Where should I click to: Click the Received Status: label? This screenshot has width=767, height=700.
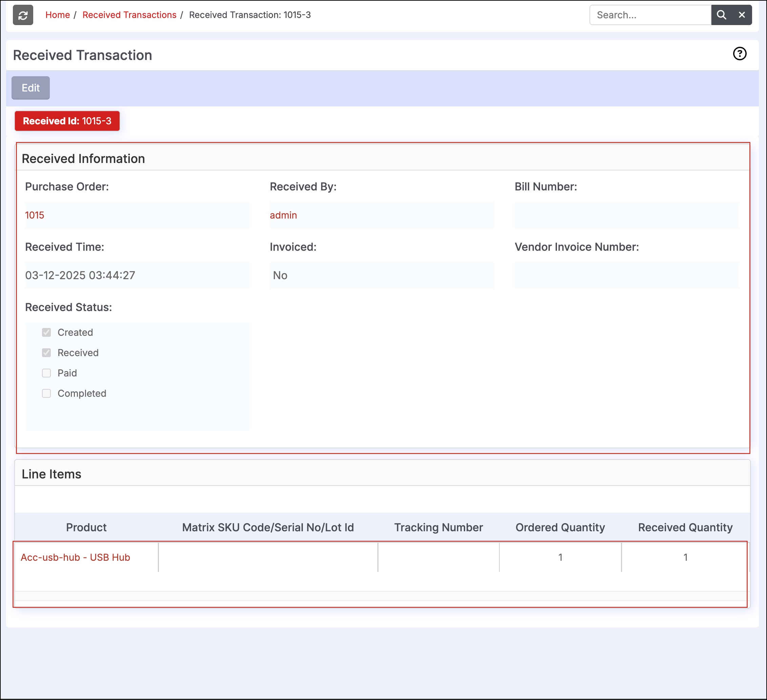pos(68,307)
